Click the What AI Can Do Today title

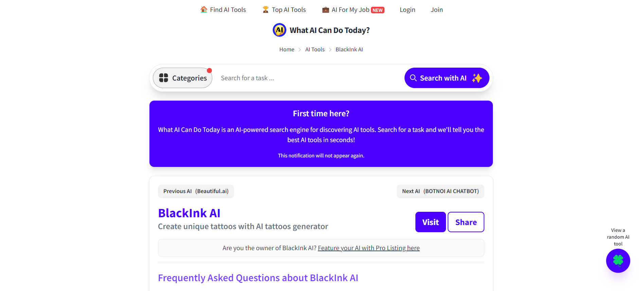(x=329, y=30)
